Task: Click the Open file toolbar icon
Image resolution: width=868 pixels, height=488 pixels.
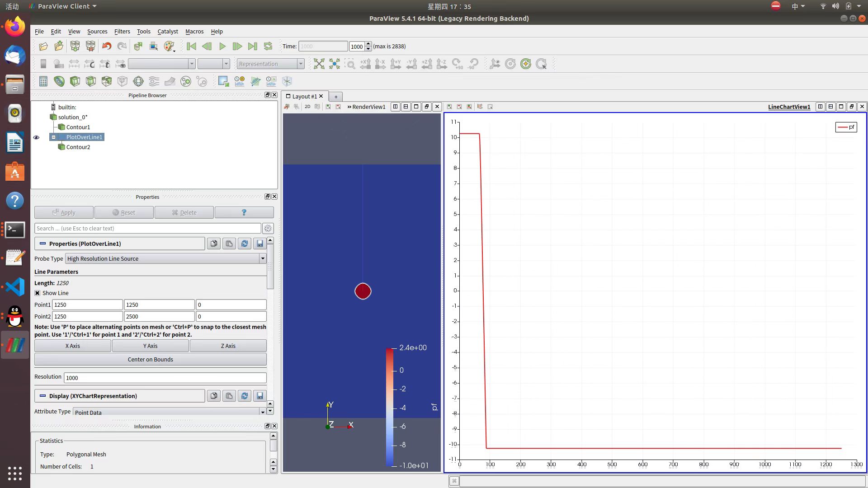Action: [43, 46]
